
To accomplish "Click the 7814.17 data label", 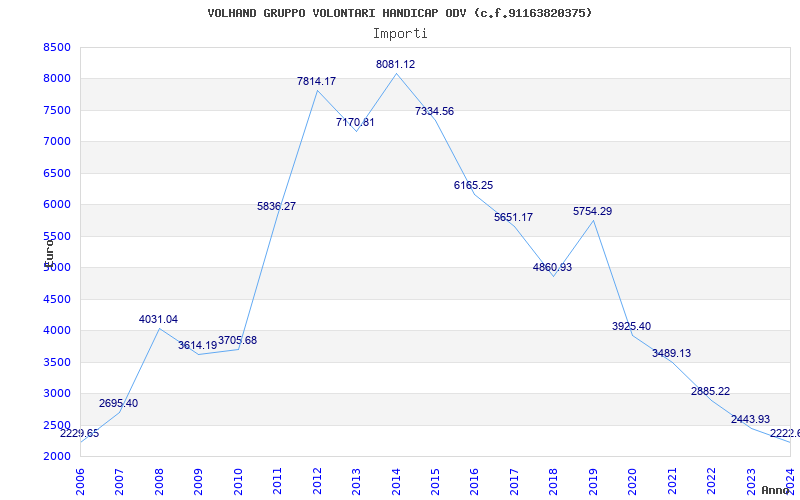I will (316, 81).
